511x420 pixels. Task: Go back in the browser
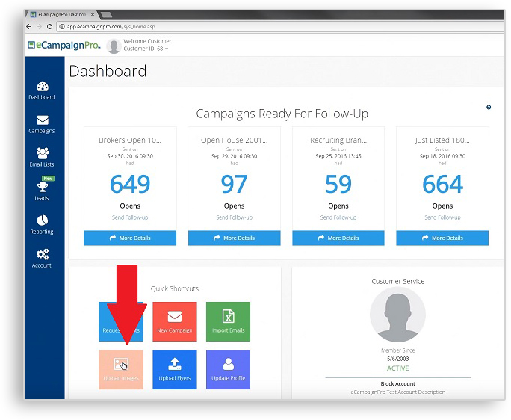coord(29,26)
